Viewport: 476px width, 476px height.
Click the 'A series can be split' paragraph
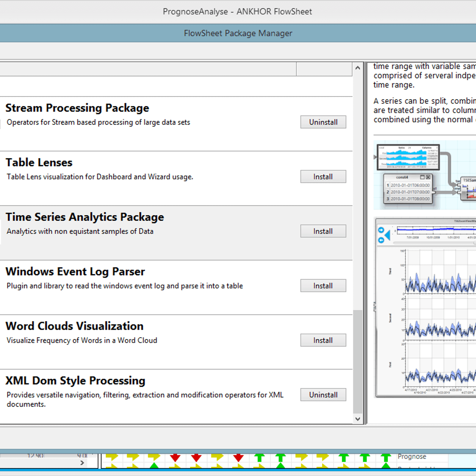point(425,110)
